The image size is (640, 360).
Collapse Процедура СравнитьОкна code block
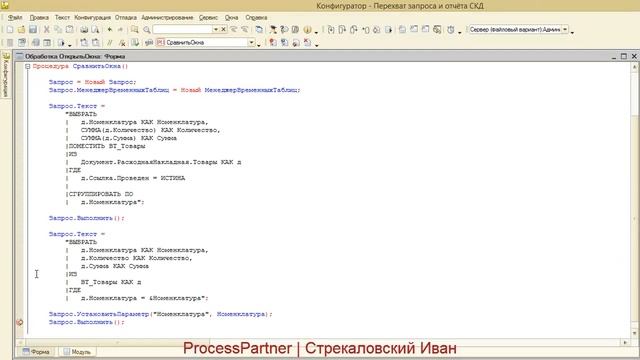click(27, 66)
